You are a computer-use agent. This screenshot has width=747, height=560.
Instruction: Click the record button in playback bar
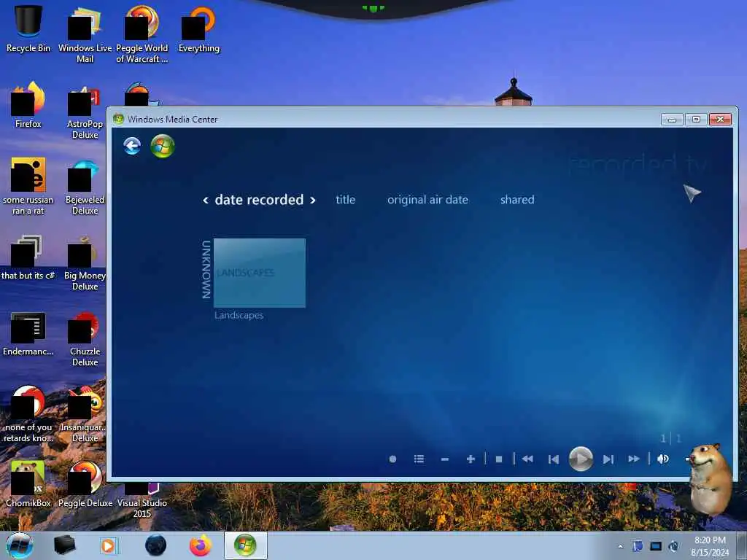(x=392, y=459)
